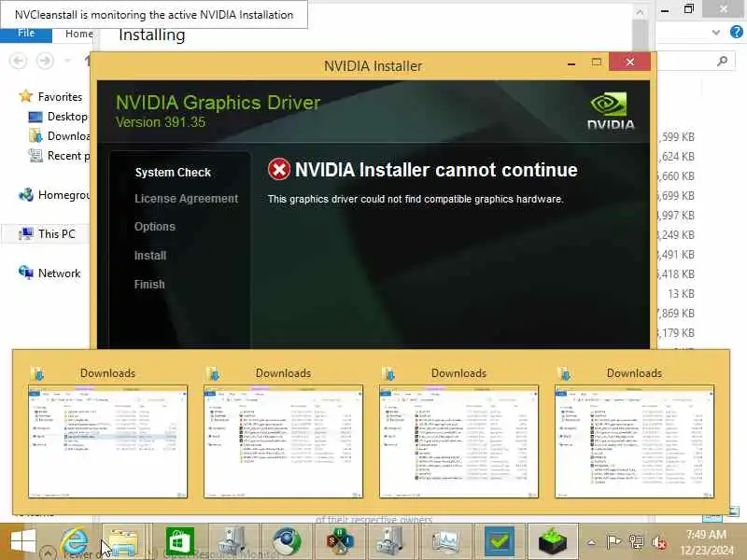Open the Resource Monitor graph taskbar icon

click(445, 542)
